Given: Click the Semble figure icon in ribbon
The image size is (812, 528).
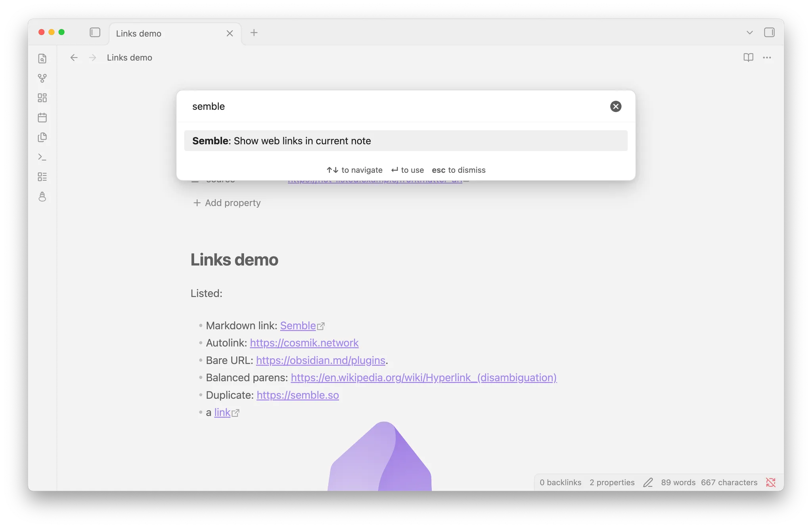Looking at the screenshot, I should point(42,197).
